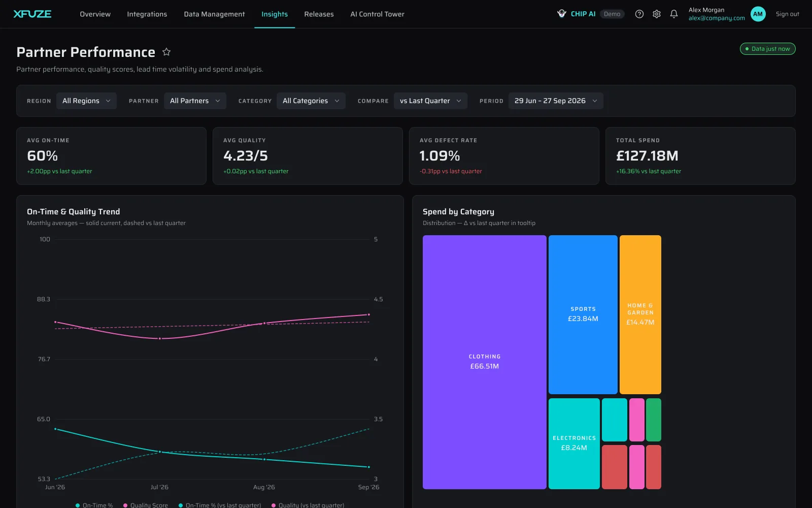Screen dimensions: 812x508
Task: Click the 1.09% Avg Defect Rate value
Action: click(440, 155)
